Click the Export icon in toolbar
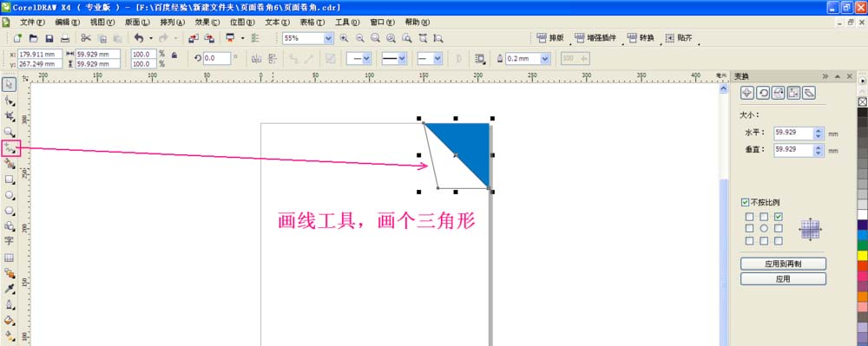The height and width of the screenshot is (346, 868). tap(209, 38)
